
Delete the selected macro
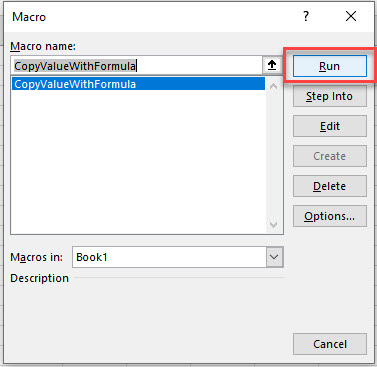tap(330, 186)
